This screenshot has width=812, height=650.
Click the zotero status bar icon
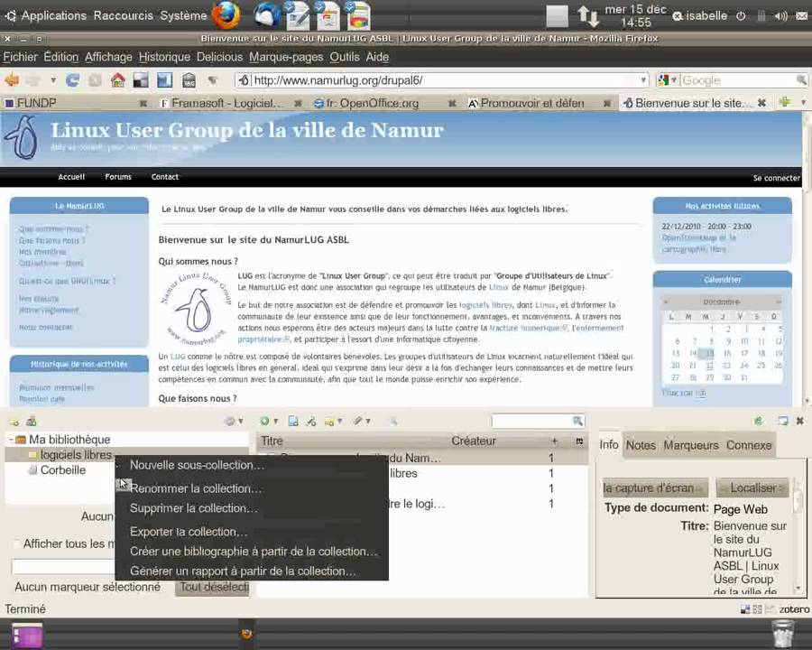pos(794,609)
